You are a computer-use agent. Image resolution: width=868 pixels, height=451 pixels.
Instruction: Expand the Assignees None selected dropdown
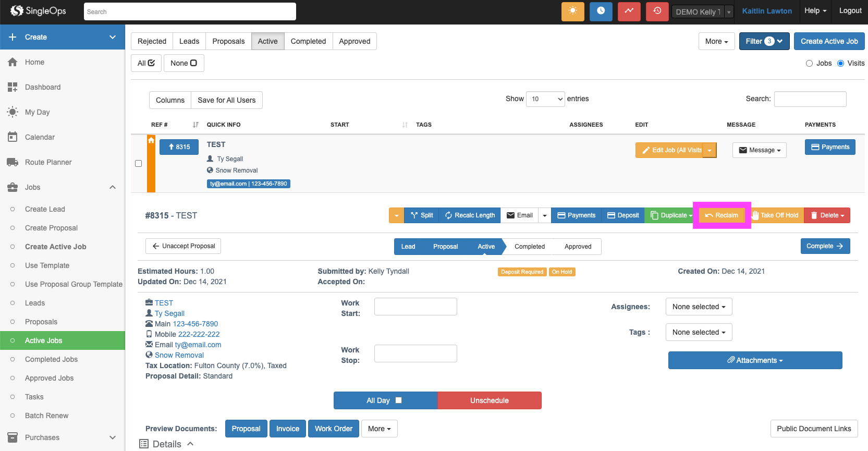point(699,307)
